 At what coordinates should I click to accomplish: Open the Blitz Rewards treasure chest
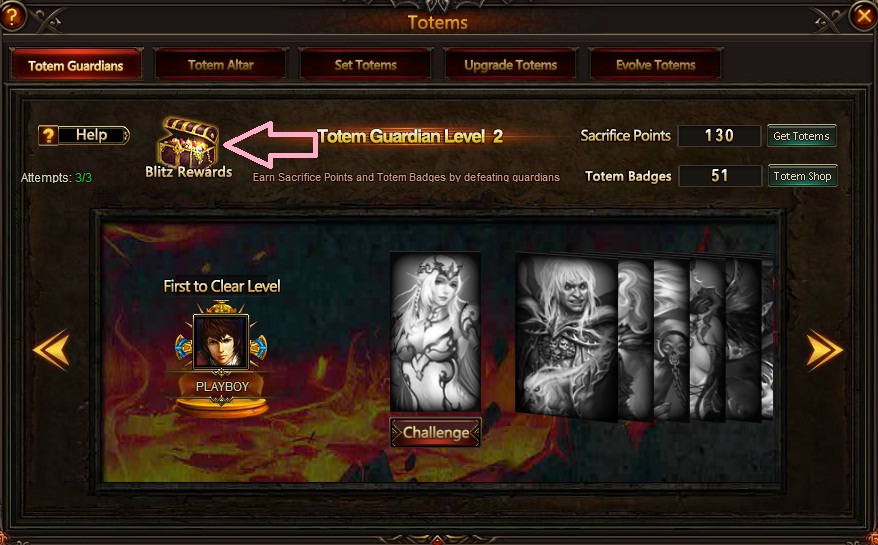point(188,142)
